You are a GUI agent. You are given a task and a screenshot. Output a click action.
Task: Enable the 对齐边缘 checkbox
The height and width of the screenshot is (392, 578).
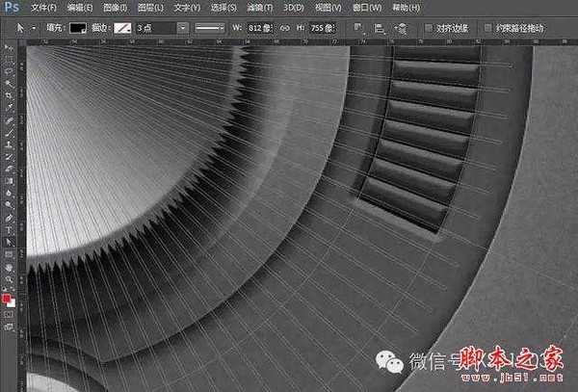click(430, 28)
